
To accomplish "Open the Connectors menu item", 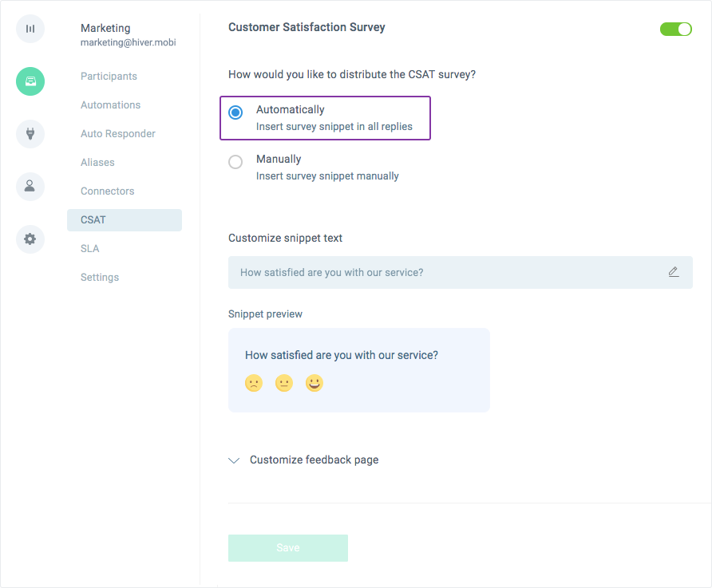I will (108, 191).
